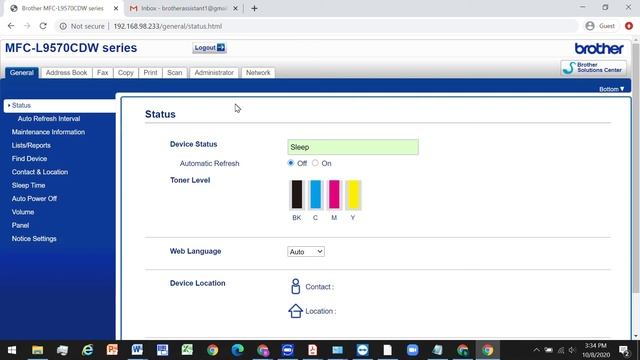Open Word from taskbar
Viewport: 640px width, 360px height.
click(x=137, y=350)
